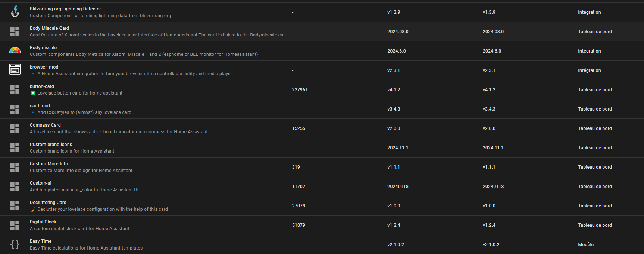Click Bodymiscale description text
This screenshot has width=644, height=254.
tap(144, 54)
